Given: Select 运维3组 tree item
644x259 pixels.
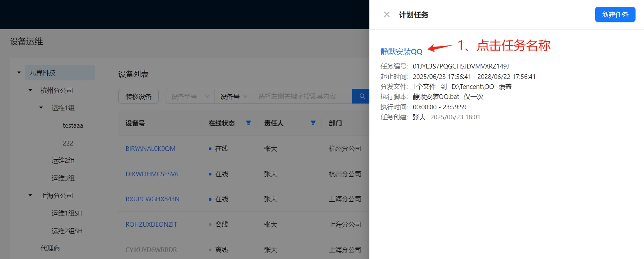Looking at the screenshot, I should 63,178.
